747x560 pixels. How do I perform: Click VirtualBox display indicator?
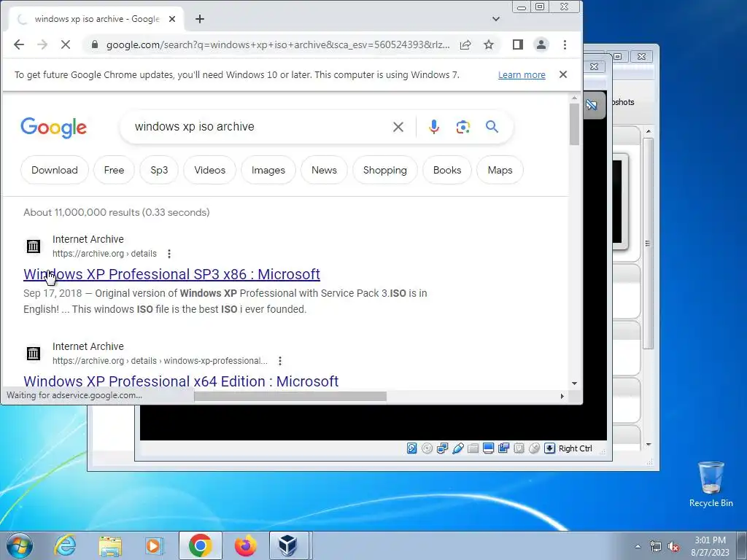488,448
